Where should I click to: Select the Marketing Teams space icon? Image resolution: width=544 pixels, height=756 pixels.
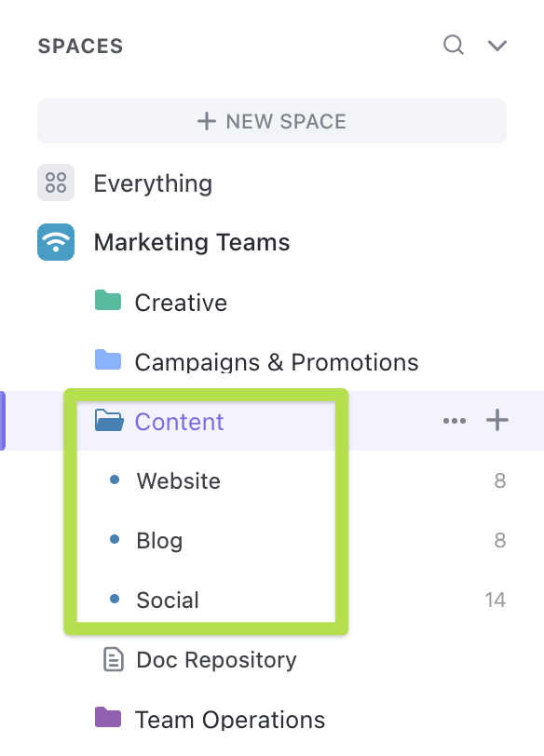tap(55, 242)
